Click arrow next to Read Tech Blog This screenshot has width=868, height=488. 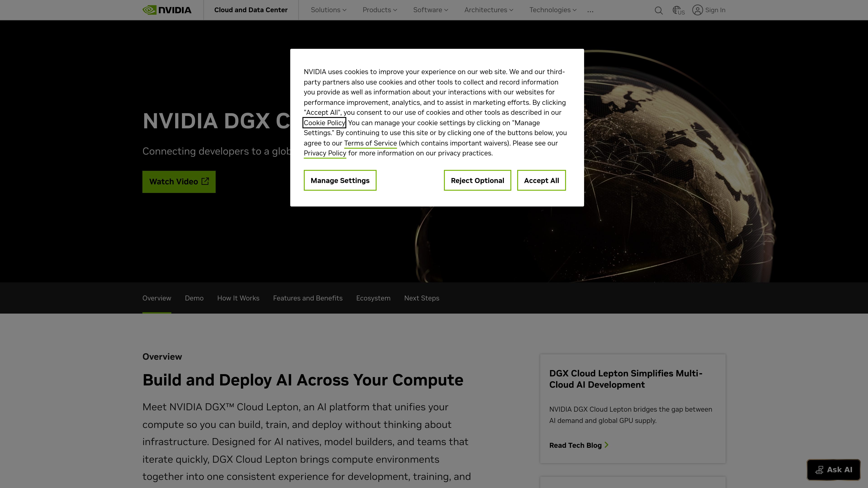(x=606, y=445)
